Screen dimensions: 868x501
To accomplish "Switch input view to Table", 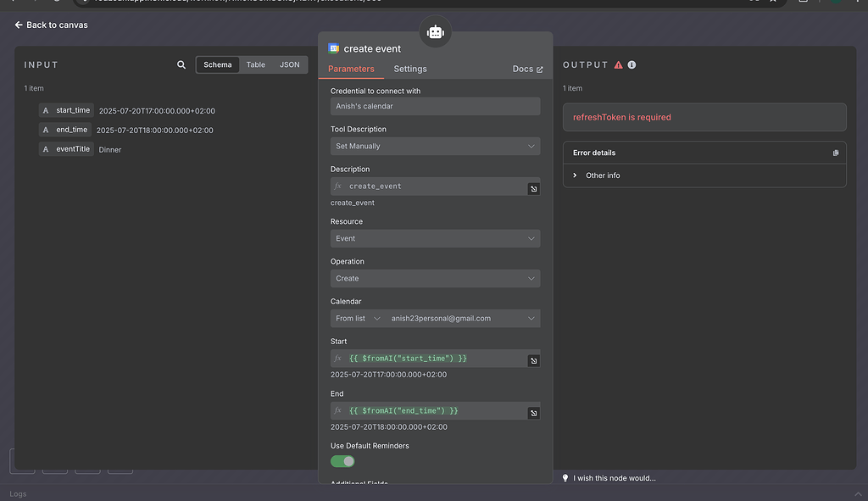I will (x=255, y=64).
